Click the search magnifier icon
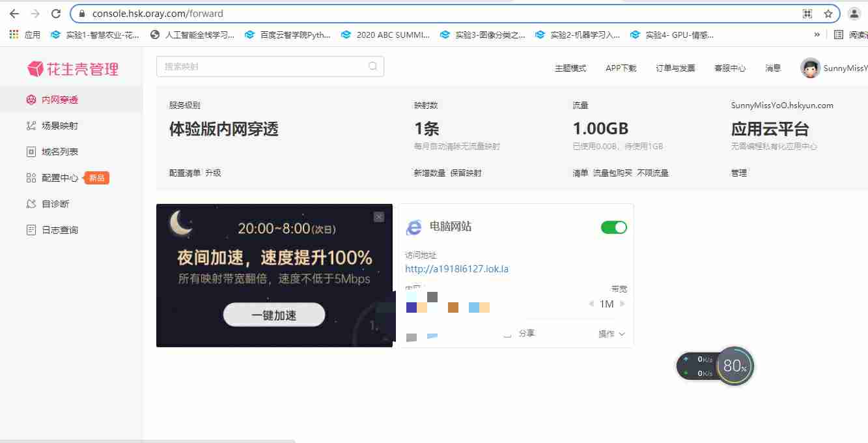The height and width of the screenshot is (443, 868). coord(372,66)
